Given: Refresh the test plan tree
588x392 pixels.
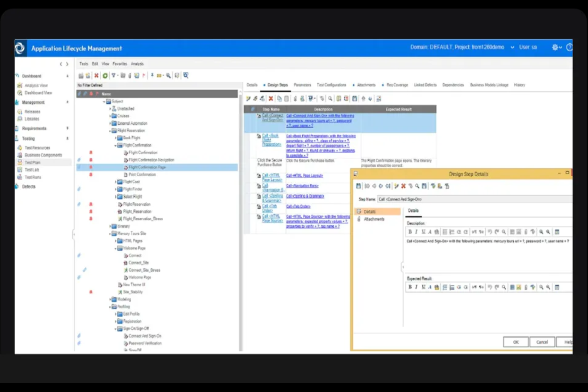Looking at the screenshot, I should (105, 75).
